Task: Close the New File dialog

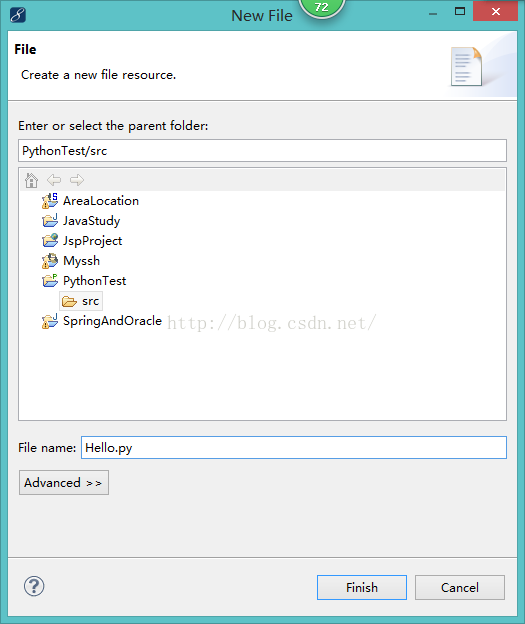Action: point(496,11)
